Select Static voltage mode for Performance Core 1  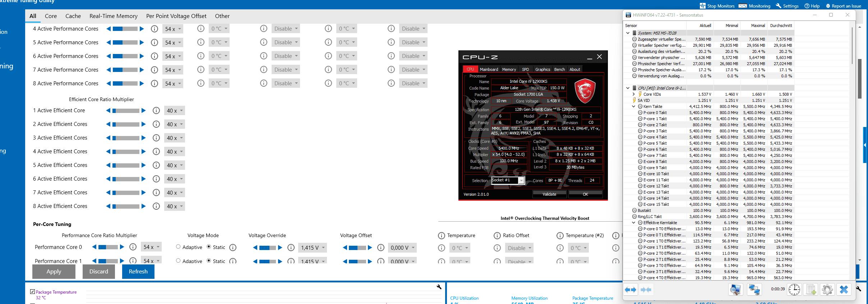209,260
